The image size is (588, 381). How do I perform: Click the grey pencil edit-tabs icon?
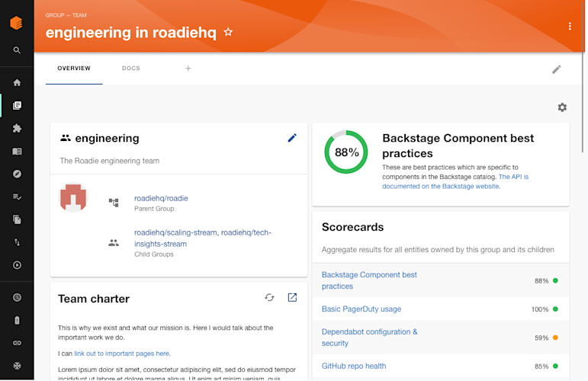click(557, 69)
